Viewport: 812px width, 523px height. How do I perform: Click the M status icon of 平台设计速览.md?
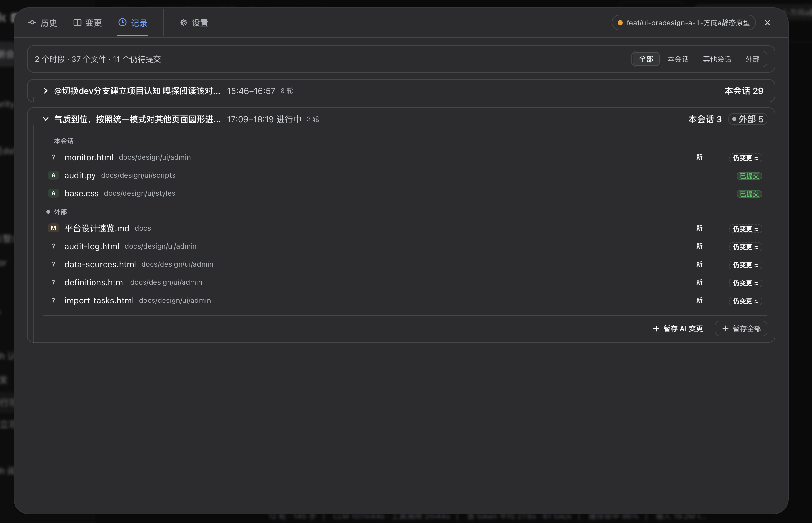53,228
